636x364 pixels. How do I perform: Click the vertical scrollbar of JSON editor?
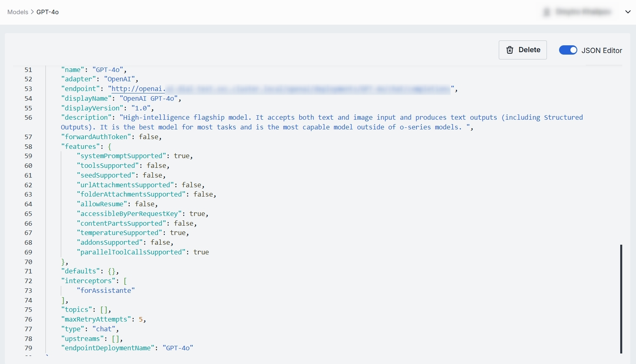coord(621,299)
